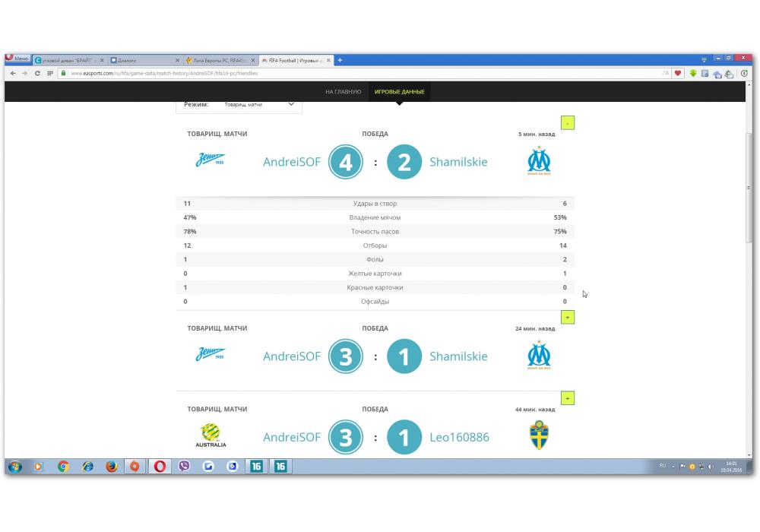Expand the Leo160886 match details
The height and width of the screenshot is (532, 760).
click(567, 398)
